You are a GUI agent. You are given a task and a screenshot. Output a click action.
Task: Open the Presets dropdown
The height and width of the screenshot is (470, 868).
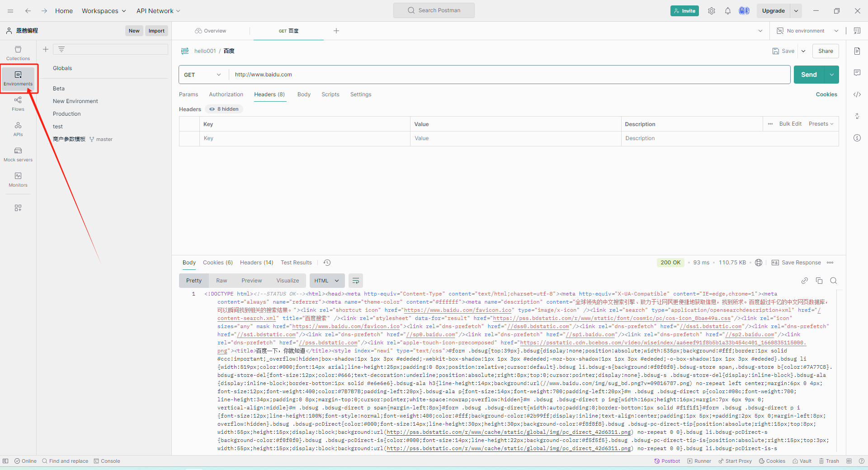821,124
